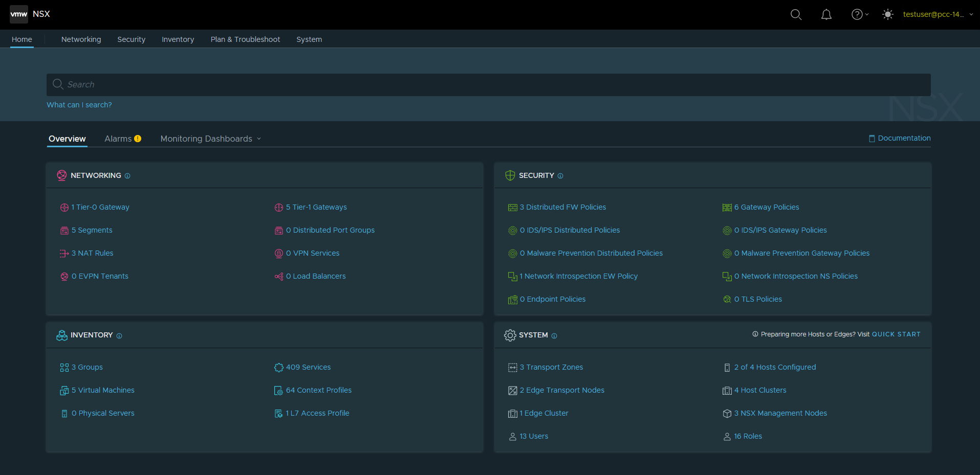Click the Transport Zones icon
This screenshot has width=980, height=475.
pos(513,368)
